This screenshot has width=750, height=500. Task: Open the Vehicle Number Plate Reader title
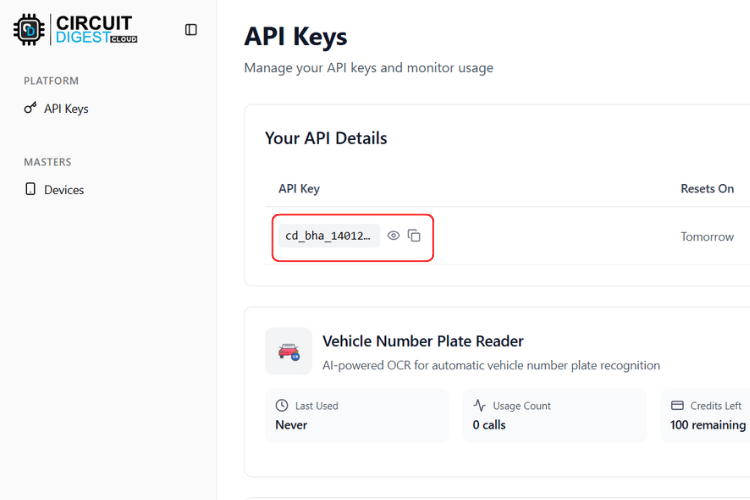423,341
